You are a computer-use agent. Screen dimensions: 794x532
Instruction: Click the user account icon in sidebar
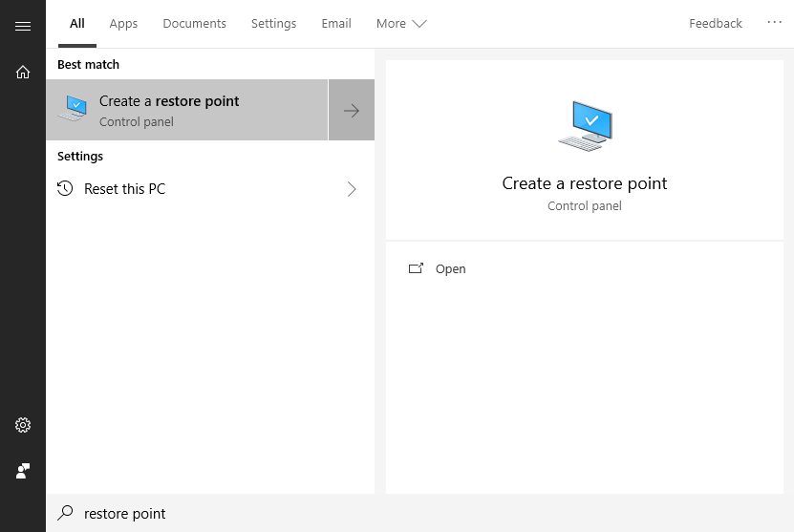click(23, 471)
